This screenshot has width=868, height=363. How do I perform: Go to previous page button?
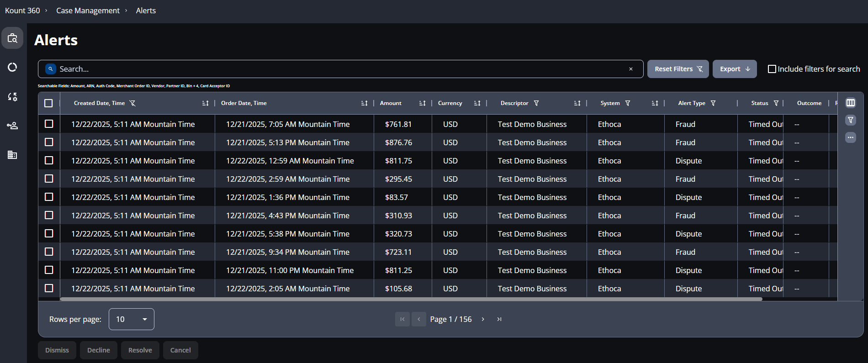pos(419,319)
